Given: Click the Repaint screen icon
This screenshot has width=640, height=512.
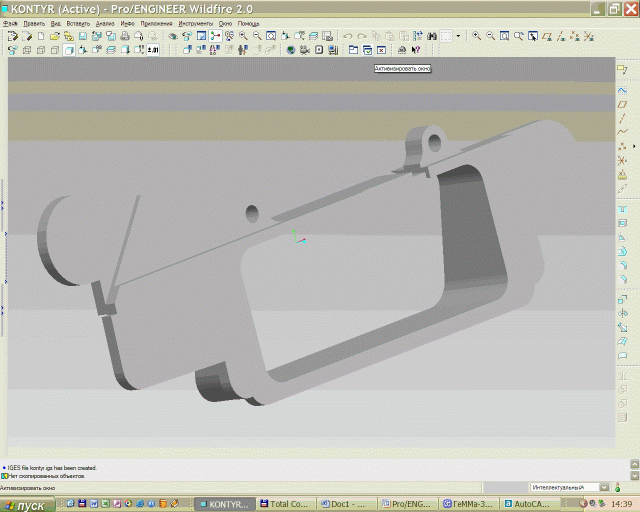Looking at the screenshot, I should [x=201, y=36].
